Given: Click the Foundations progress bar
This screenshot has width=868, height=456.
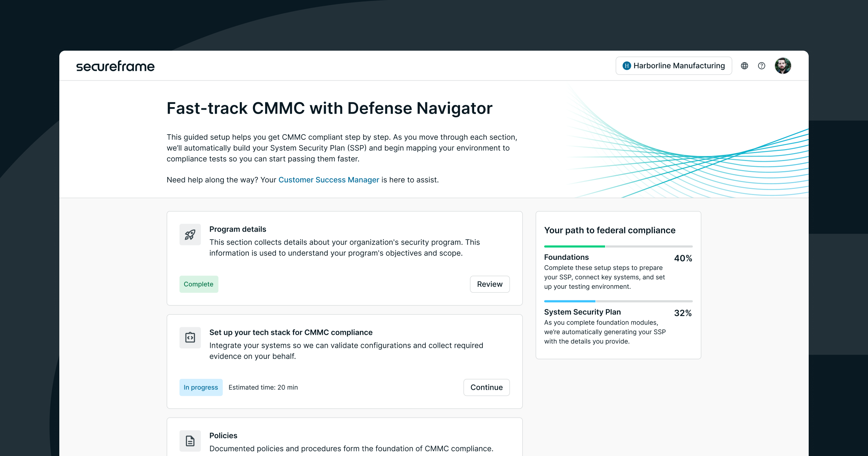Looking at the screenshot, I should (x=618, y=246).
